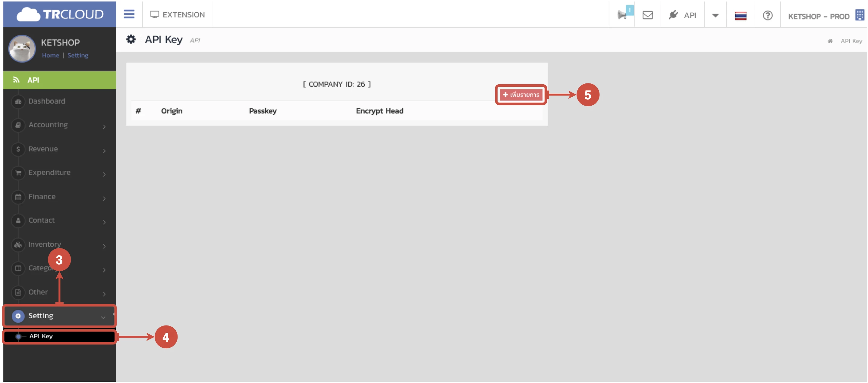Open the EXTENSION menu item

[x=178, y=14]
